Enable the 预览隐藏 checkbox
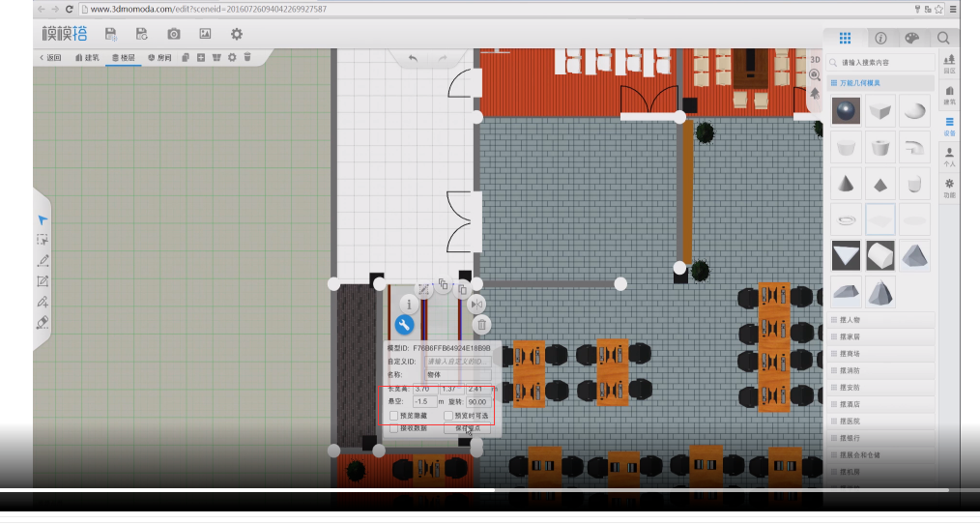 [x=393, y=416]
